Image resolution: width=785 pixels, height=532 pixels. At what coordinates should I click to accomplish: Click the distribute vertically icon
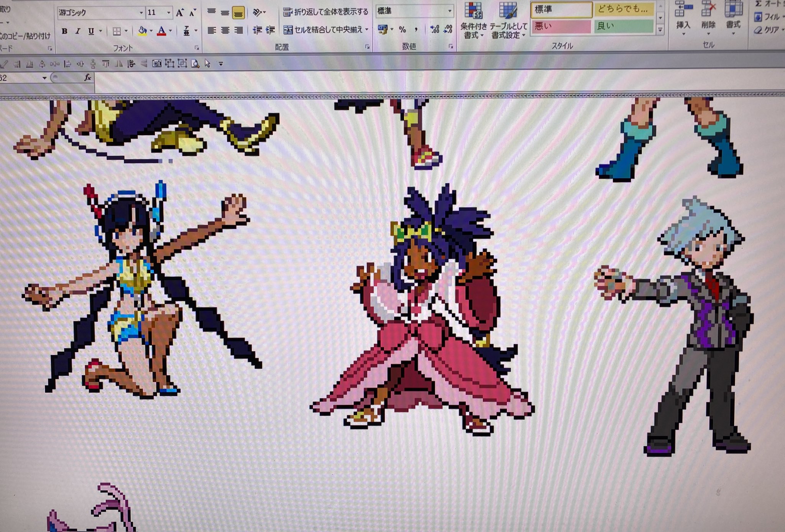pyautogui.click(x=93, y=64)
